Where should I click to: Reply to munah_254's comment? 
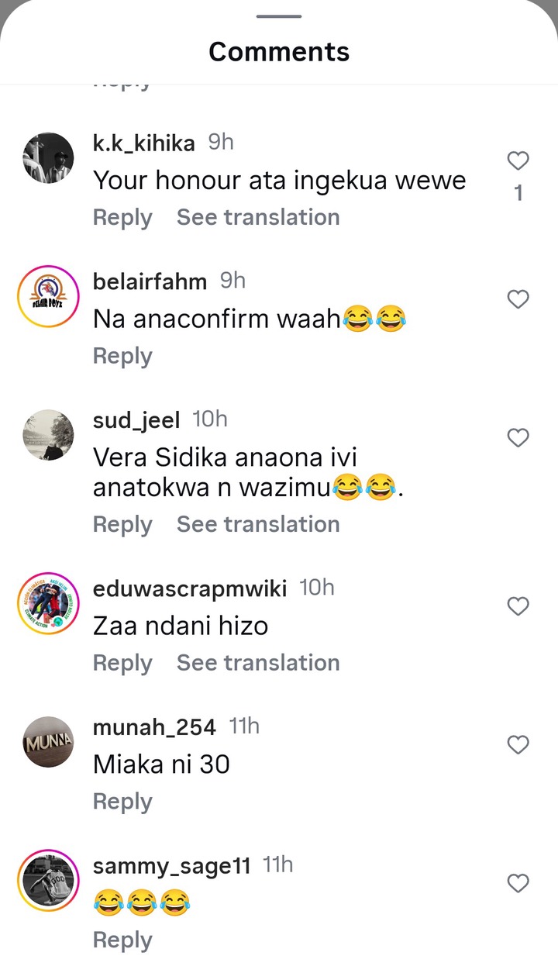(x=122, y=802)
